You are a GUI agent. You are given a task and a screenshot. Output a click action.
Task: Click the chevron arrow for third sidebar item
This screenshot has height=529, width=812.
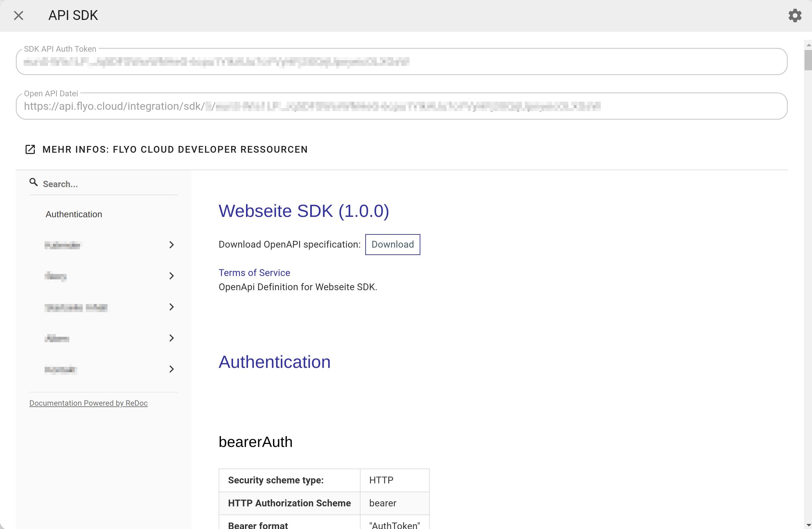[x=172, y=306]
